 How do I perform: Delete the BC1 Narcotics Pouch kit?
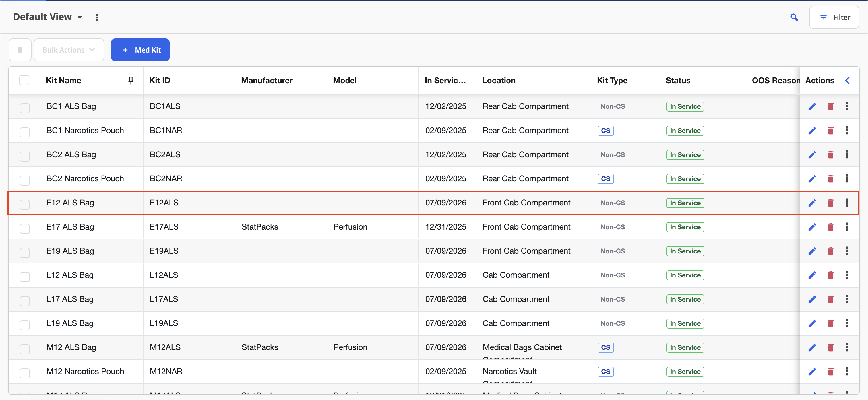[x=830, y=130]
